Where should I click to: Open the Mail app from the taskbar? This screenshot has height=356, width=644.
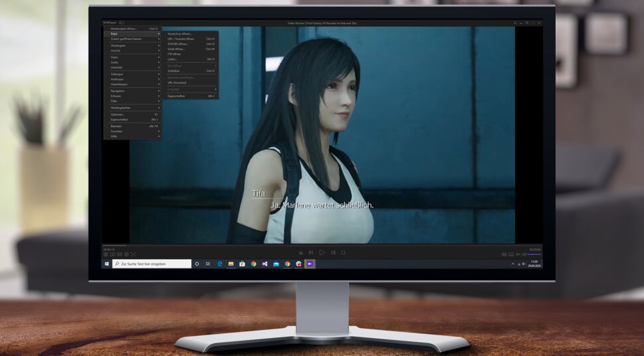[x=276, y=264]
